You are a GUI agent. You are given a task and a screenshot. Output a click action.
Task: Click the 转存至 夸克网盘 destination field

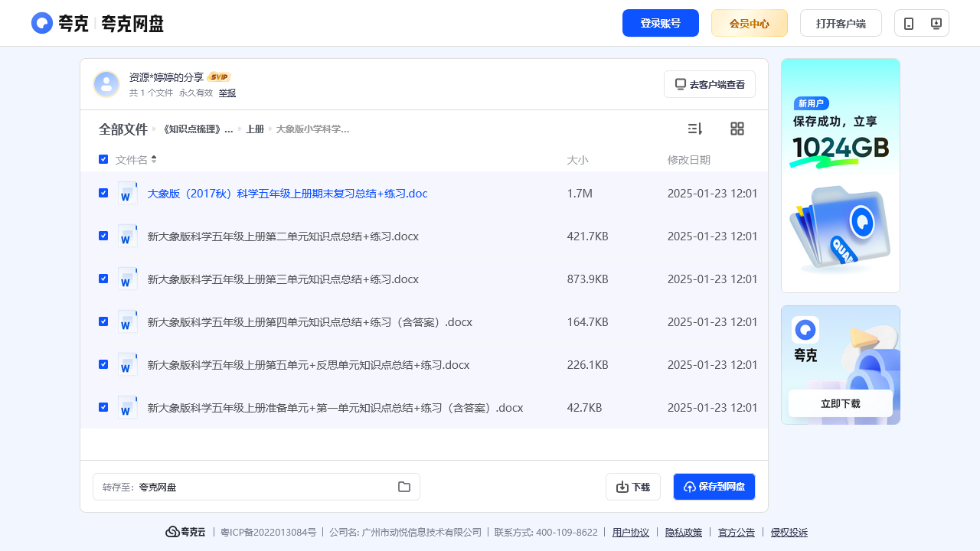[256, 487]
